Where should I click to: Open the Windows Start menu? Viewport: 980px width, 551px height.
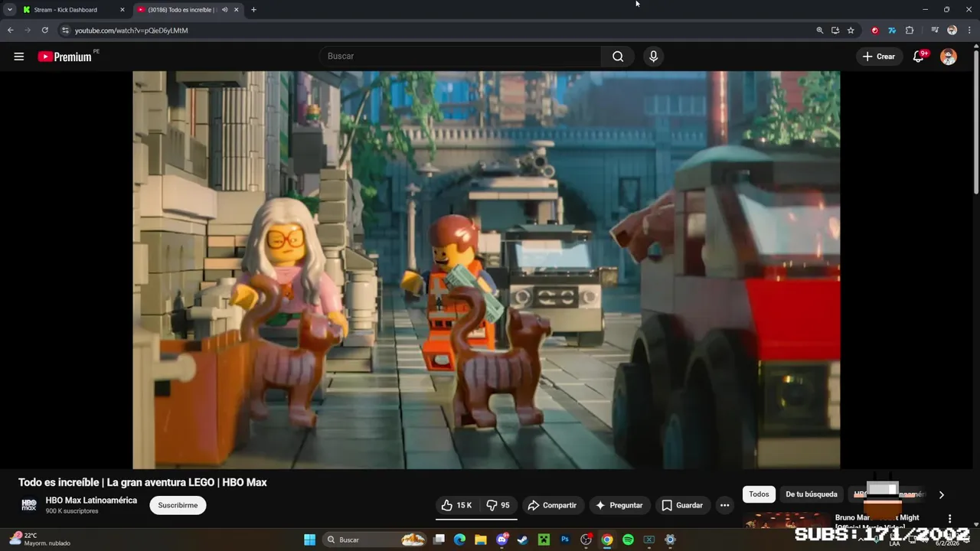(309, 540)
